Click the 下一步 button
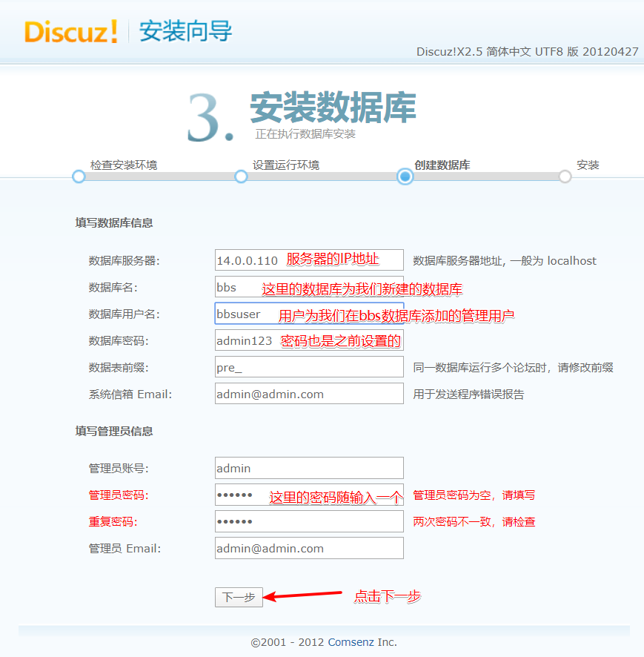The height and width of the screenshot is (657, 644). pyautogui.click(x=238, y=597)
